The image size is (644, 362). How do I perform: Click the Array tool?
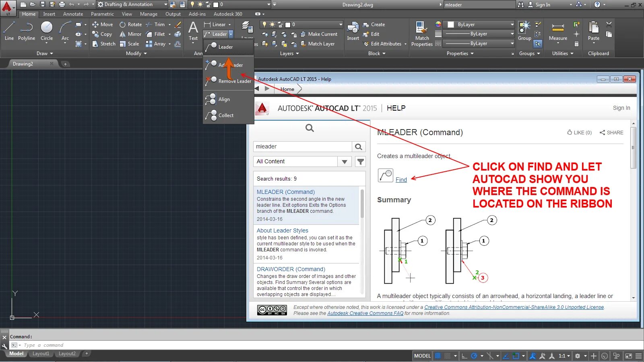[156, 44]
